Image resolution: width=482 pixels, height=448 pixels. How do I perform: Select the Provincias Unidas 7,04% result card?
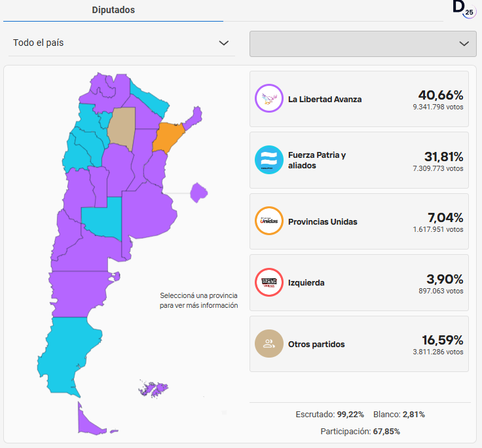359,221
